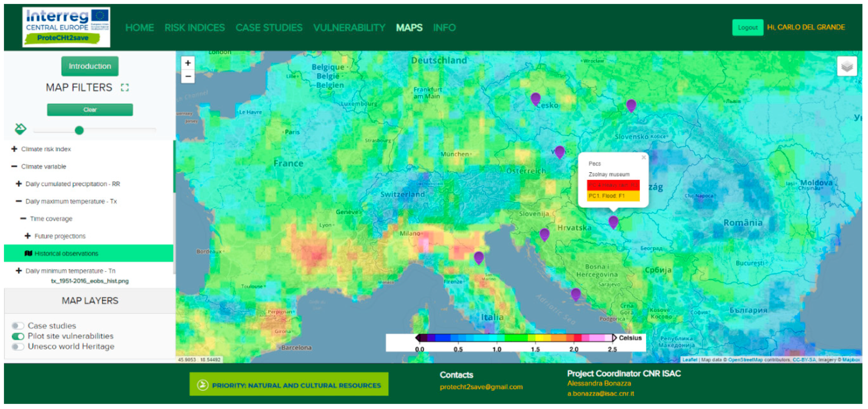Open the RISK INDICES menu
Viewport: 868px width, 409px height.
pos(194,28)
